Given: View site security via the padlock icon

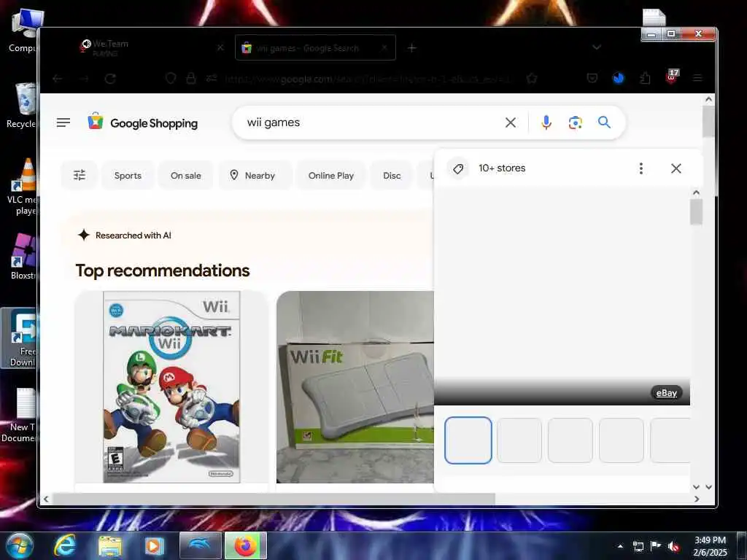Looking at the screenshot, I should click(x=191, y=79).
